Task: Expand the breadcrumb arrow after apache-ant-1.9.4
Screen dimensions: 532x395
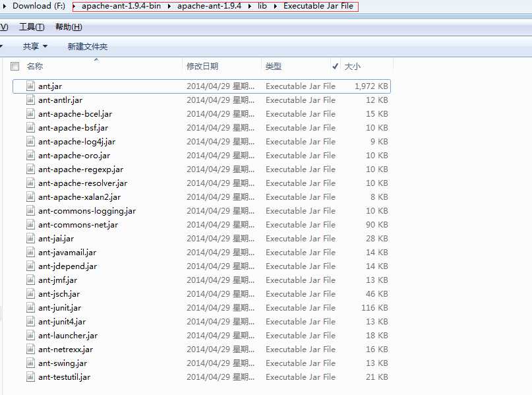Action: click(250, 6)
